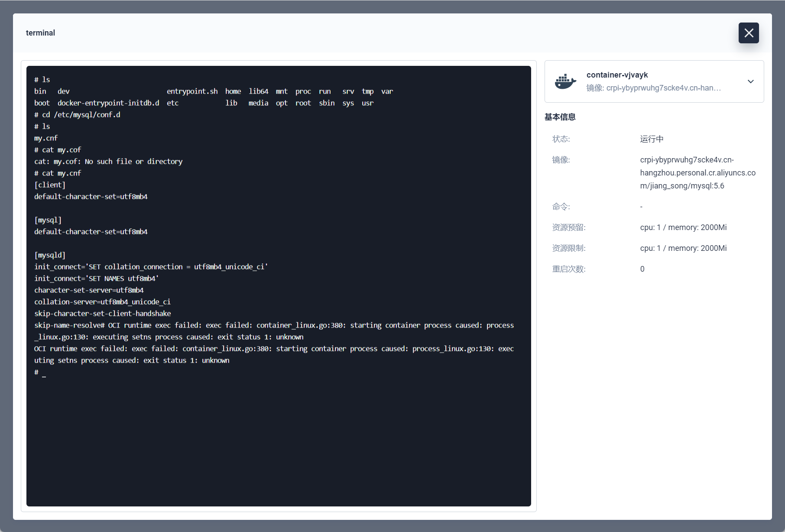This screenshot has height=532, width=785.
Task: Click the Docker whale icon
Action: (x=565, y=81)
